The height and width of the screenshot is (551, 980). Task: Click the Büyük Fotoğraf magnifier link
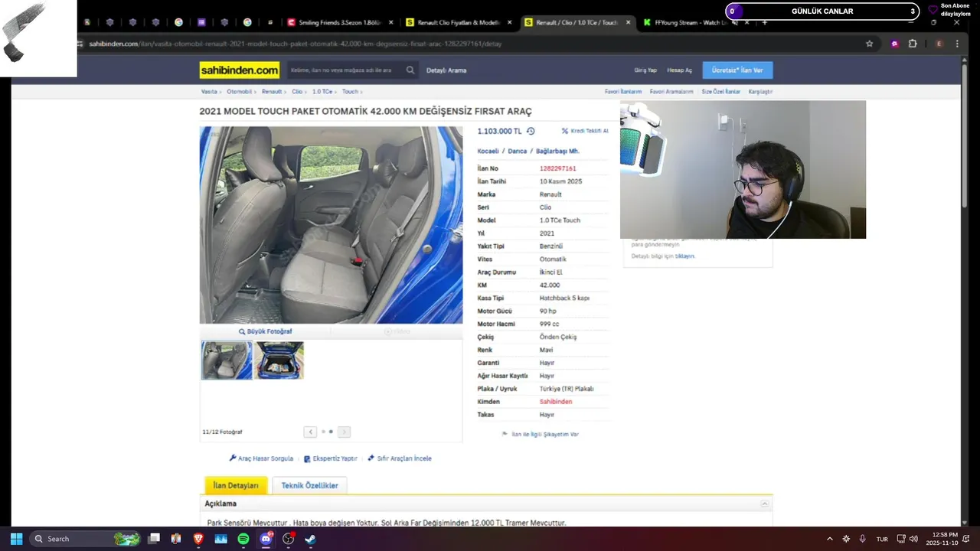point(265,331)
